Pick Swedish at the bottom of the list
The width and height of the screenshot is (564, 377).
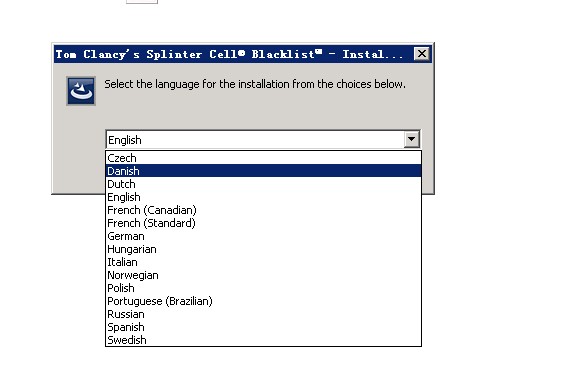tap(263, 340)
